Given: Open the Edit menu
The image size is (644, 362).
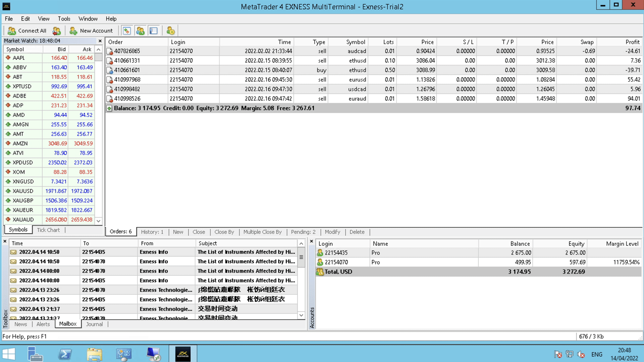Looking at the screenshot, I should tap(25, 19).
